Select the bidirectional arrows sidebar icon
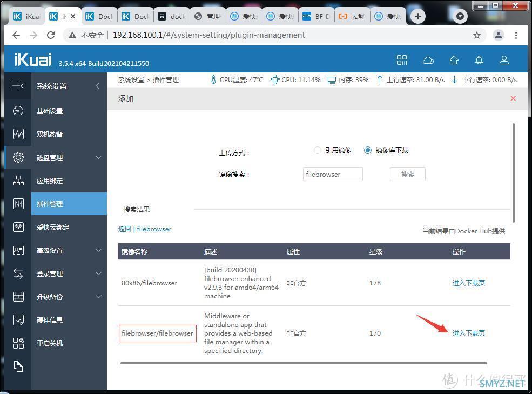This screenshot has height=394, width=532. click(18, 273)
